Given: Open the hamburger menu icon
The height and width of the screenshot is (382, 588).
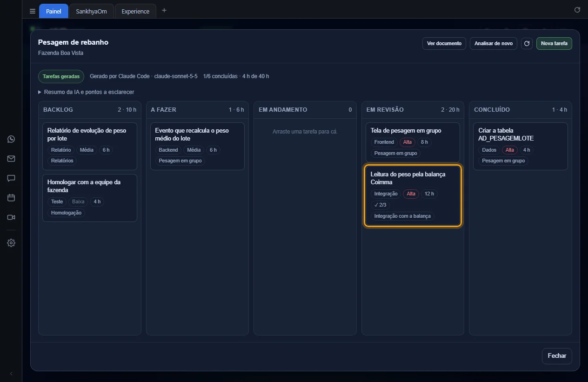Looking at the screenshot, I should tap(33, 11).
